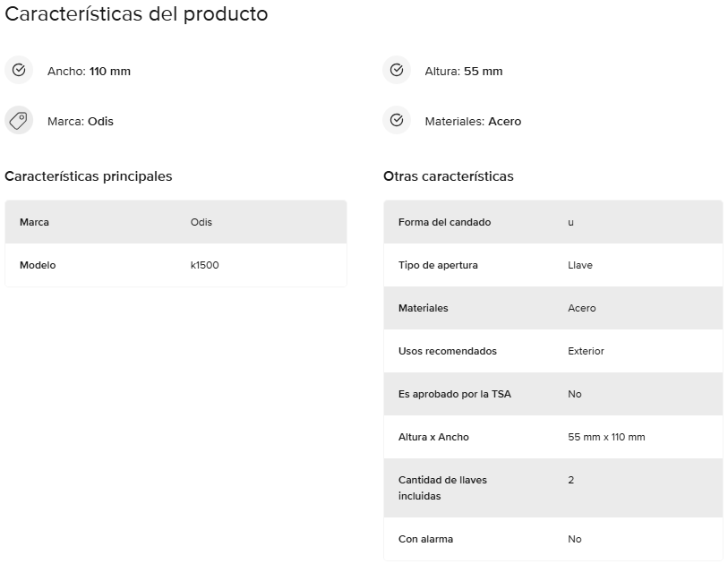Click the checkmark icon beside Ancho
This screenshot has width=728, height=564.
pos(19,70)
